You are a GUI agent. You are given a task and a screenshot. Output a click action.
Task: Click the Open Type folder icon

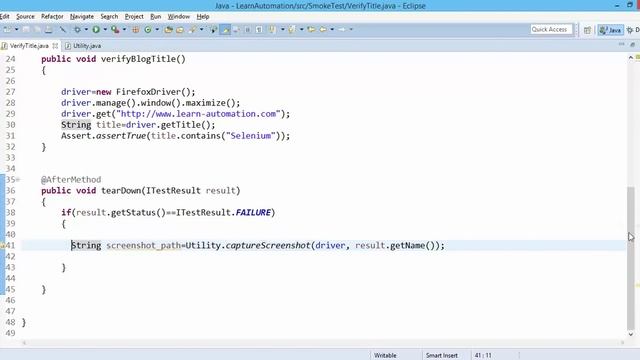coord(168,29)
